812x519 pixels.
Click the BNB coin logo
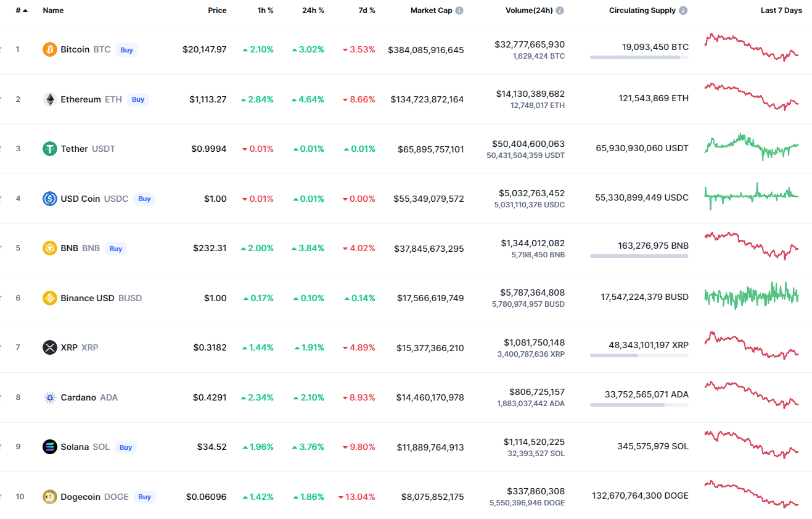(x=50, y=248)
